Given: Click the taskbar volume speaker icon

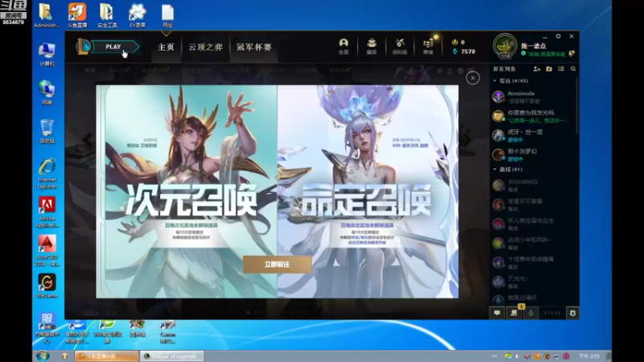Looking at the screenshot, I should pos(518,356).
